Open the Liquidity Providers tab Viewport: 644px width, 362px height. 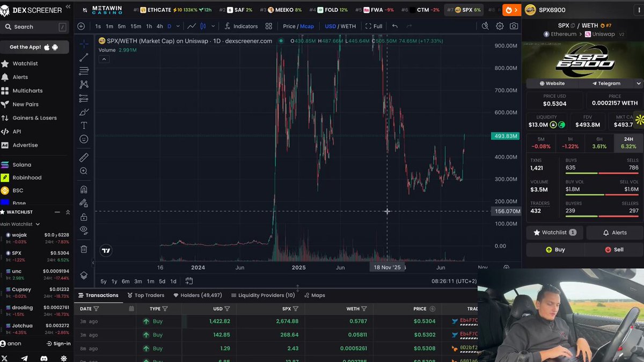(263, 295)
